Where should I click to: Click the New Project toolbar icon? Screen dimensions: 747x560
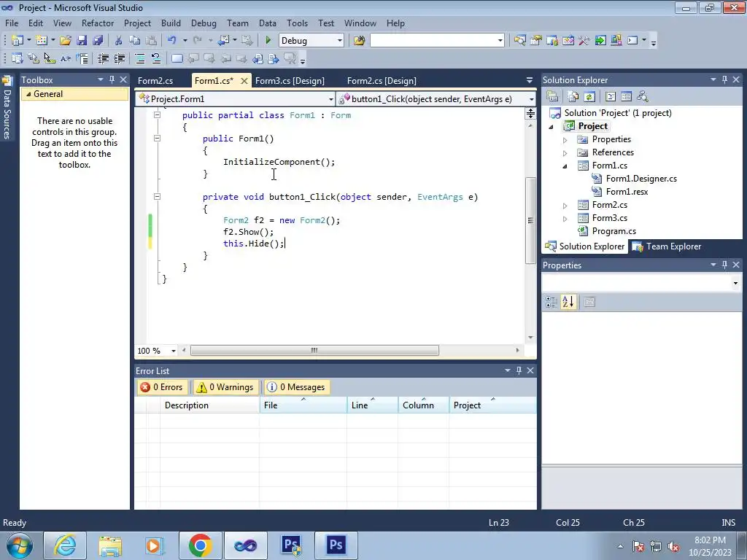pyautogui.click(x=18, y=41)
